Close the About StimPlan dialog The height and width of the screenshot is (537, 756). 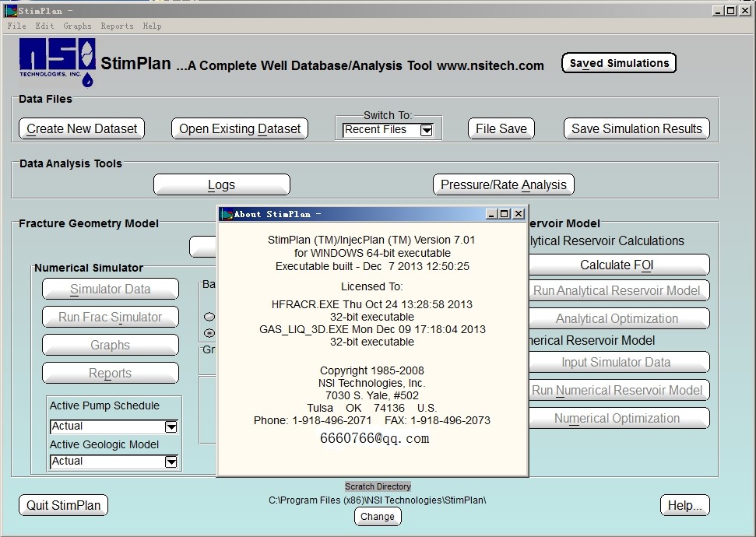519,213
